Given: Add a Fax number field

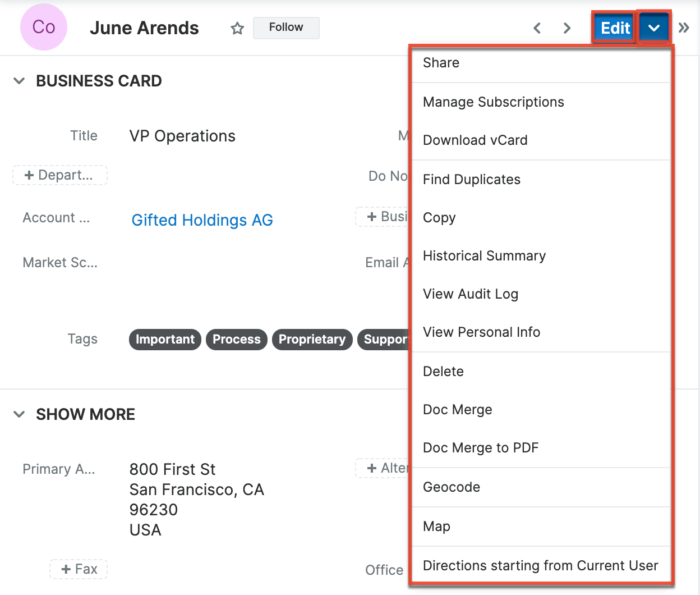Looking at the screenshot, I should (79, 569).
